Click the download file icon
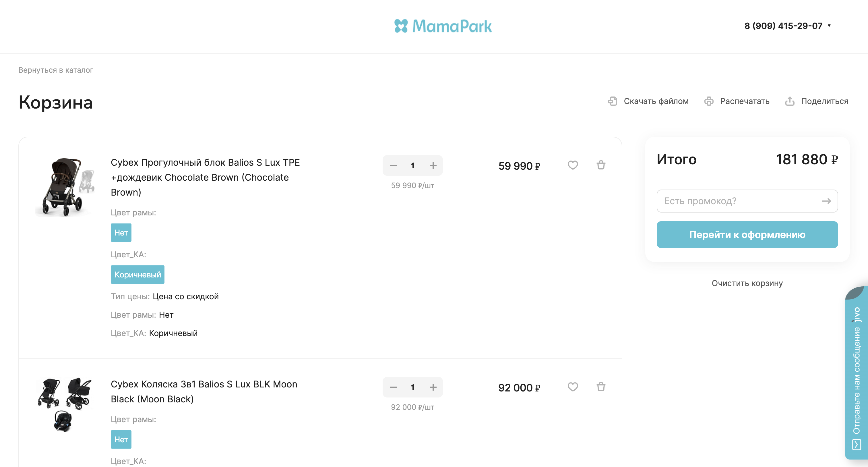The width and height of the screenshot is (868, 467). click(x=612, y=101)
